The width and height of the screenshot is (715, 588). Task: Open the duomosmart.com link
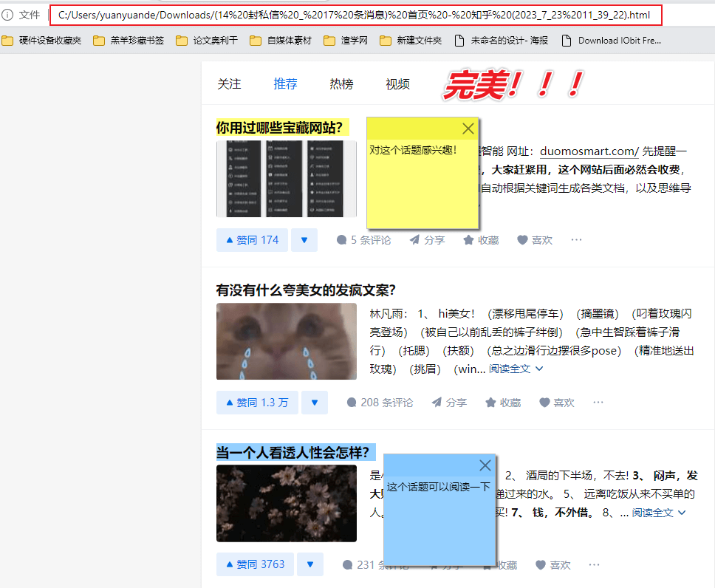tap(587, 151)
